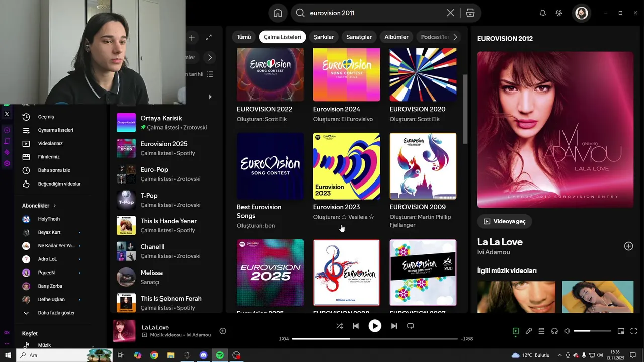The height and width of the screenshot is (362, 644).
Task: Adjust the volume slider
Action: (x=592, y=331)
